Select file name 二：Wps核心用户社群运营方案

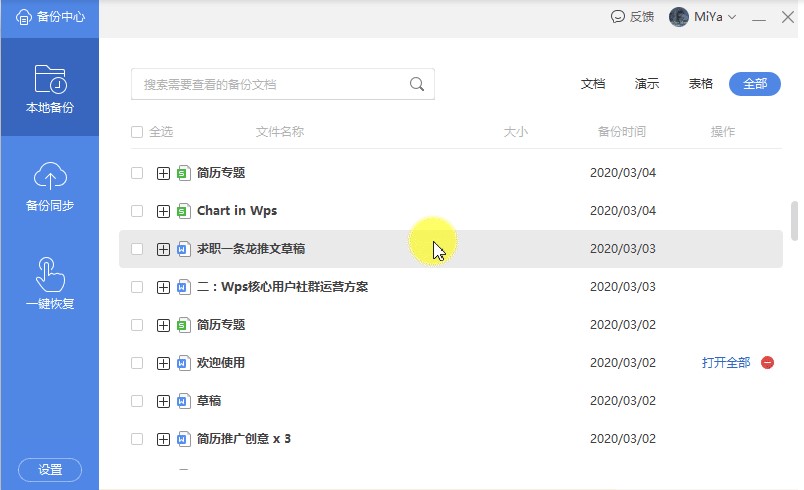(283, 287)
